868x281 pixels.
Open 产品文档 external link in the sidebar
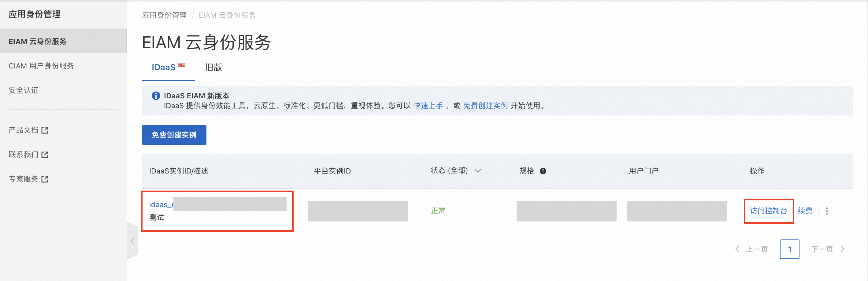28,130
